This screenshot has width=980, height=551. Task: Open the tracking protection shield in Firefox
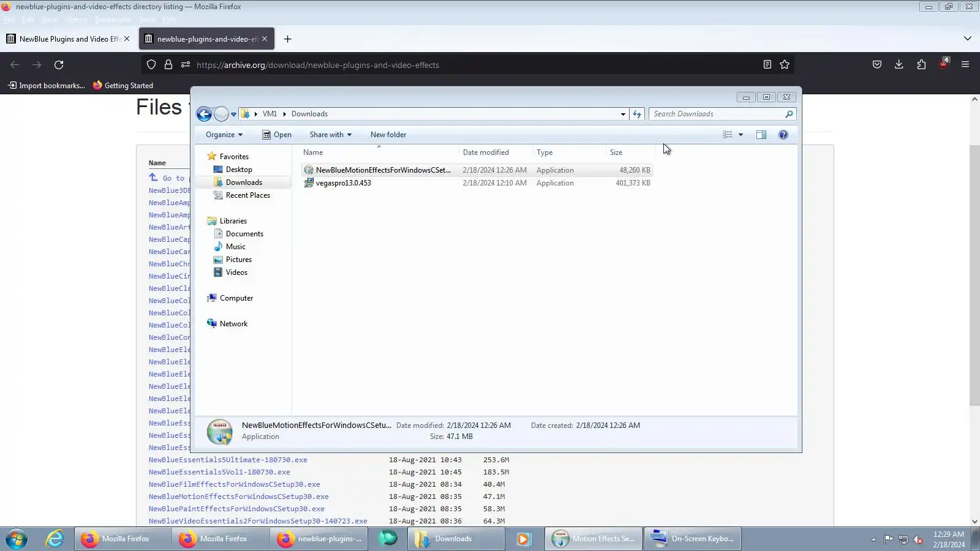[151, 65]
